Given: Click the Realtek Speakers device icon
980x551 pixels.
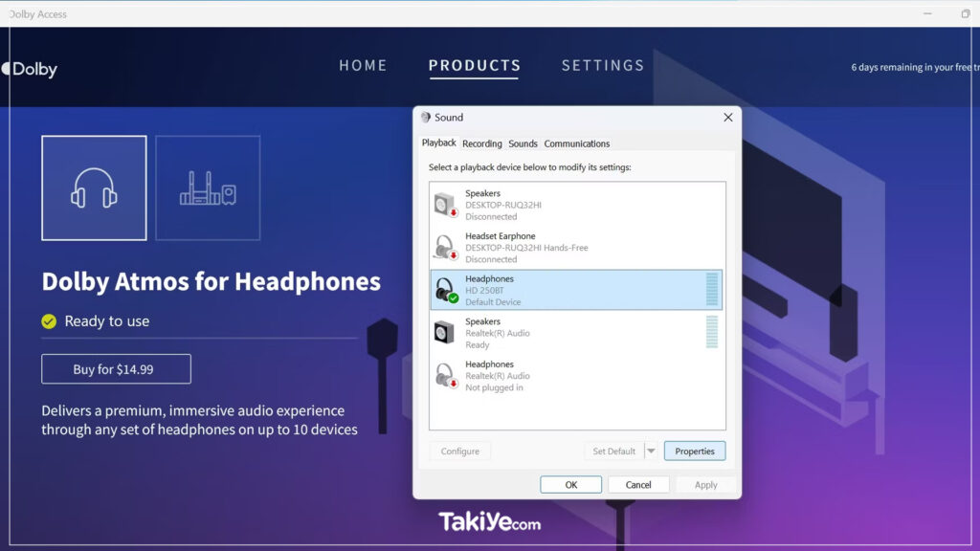Looking at the screenshot, I should pyautogui.click(x=444, y=332).
